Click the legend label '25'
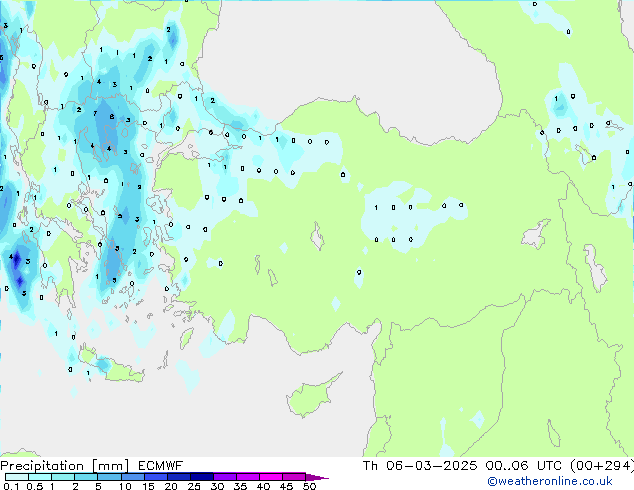634x490 pixels. 194,486
